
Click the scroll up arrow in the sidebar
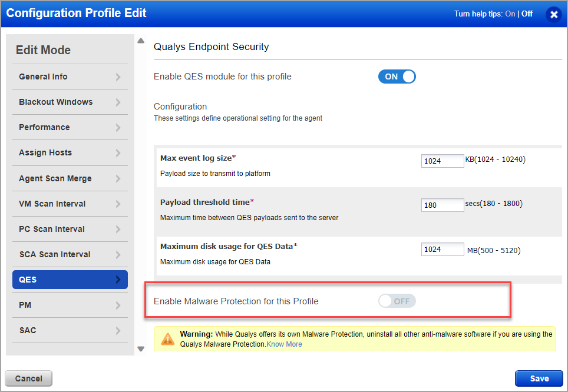click(x=141, y=41)
